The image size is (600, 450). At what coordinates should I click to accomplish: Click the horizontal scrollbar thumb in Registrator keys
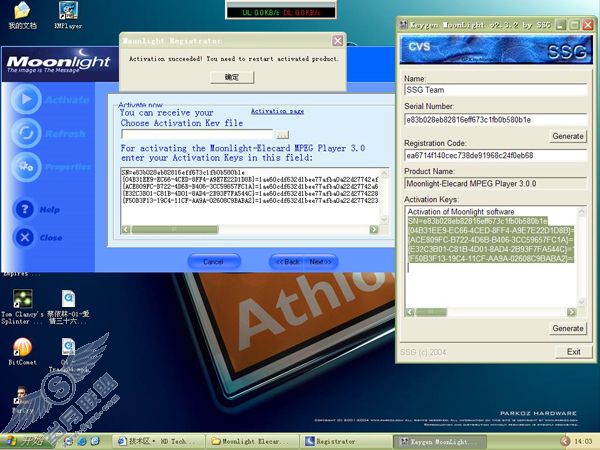[x=175, y=230]
